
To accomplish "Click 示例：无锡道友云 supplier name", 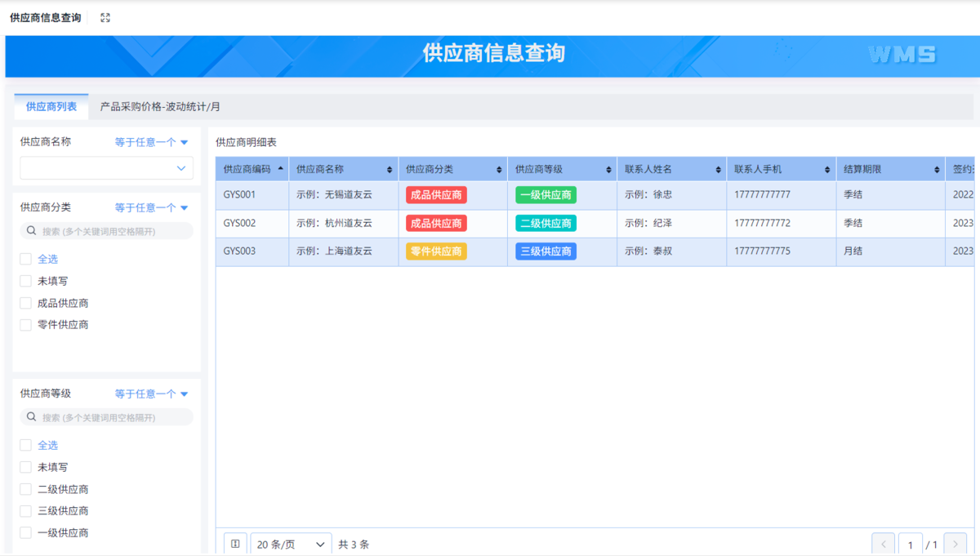I will tap(334, 195).
